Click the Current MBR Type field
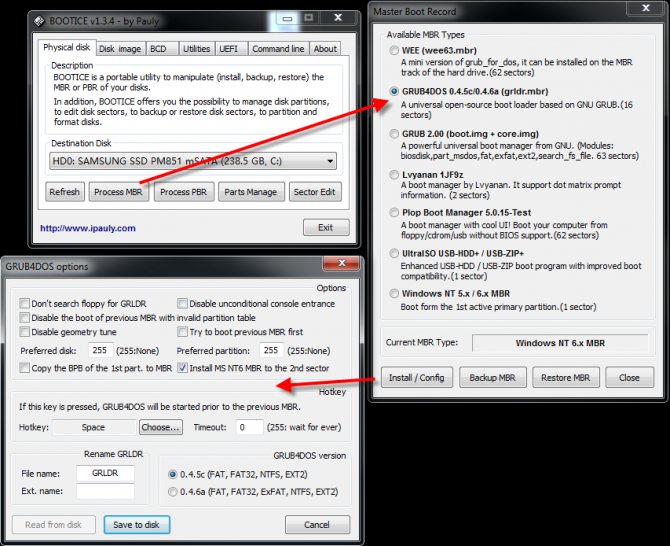The height and width of the screenshot is (546, 670). click(x=560, y=343)
